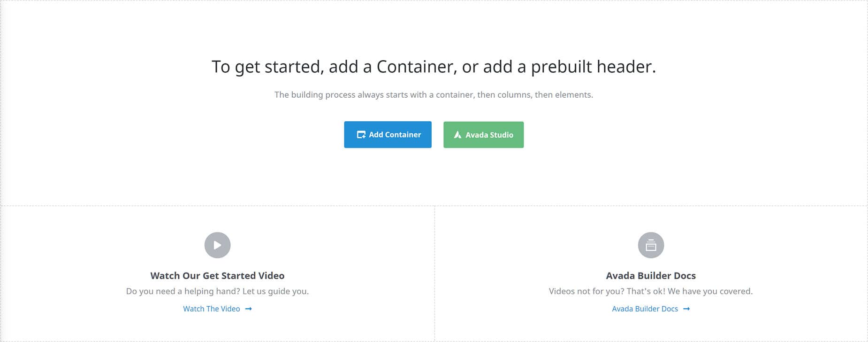Click the 'Add Container' label text
This screenshot has width=868, height=342.
click(395, 135)
